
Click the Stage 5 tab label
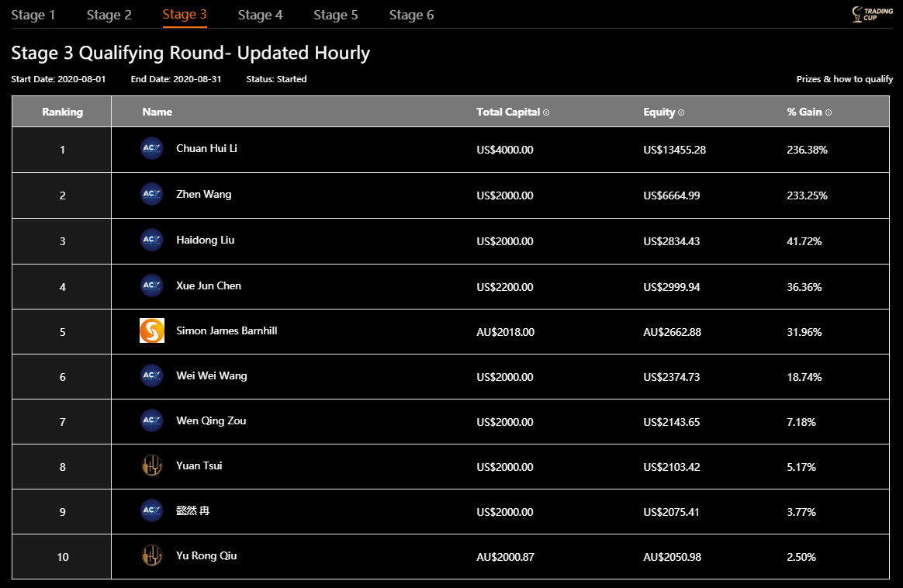point(335,14)
